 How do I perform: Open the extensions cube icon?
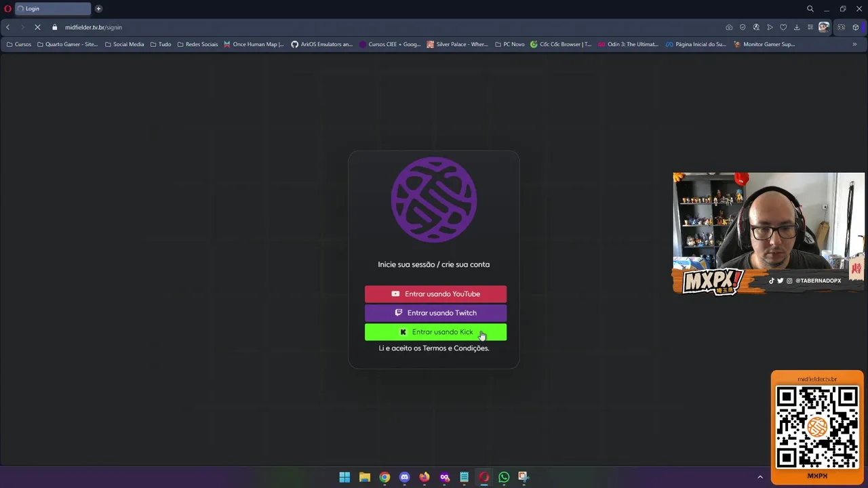click(x=856, y=27)
